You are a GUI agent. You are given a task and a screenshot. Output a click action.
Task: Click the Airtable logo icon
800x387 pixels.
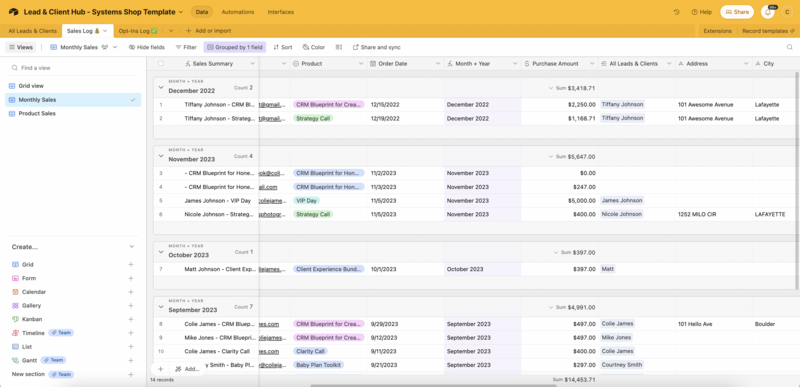tap(13, 12)
